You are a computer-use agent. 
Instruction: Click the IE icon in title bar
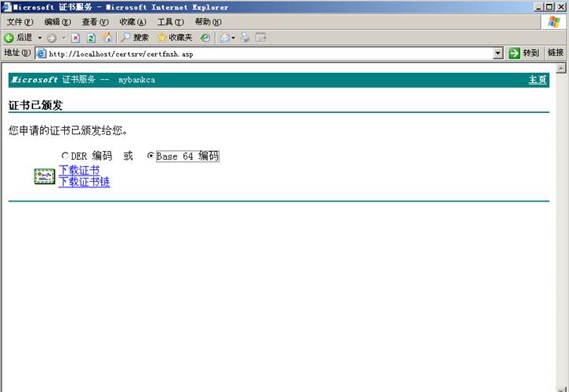[x=6, y=7]
